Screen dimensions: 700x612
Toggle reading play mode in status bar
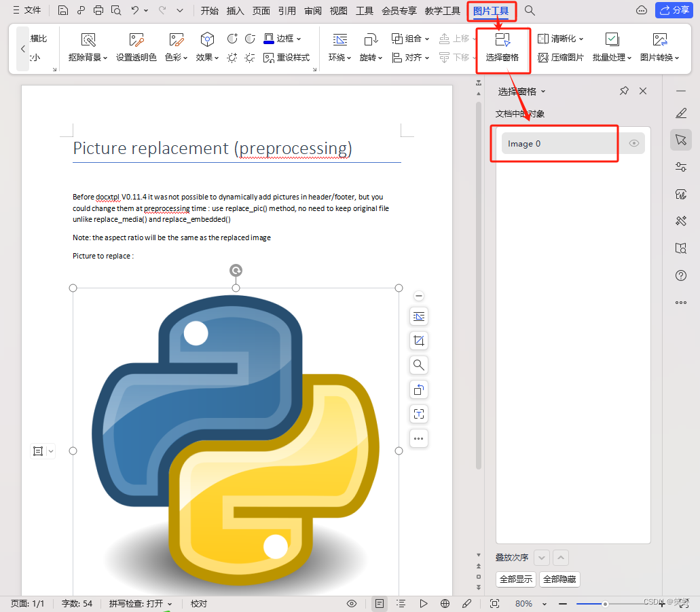tap(423, 604)
